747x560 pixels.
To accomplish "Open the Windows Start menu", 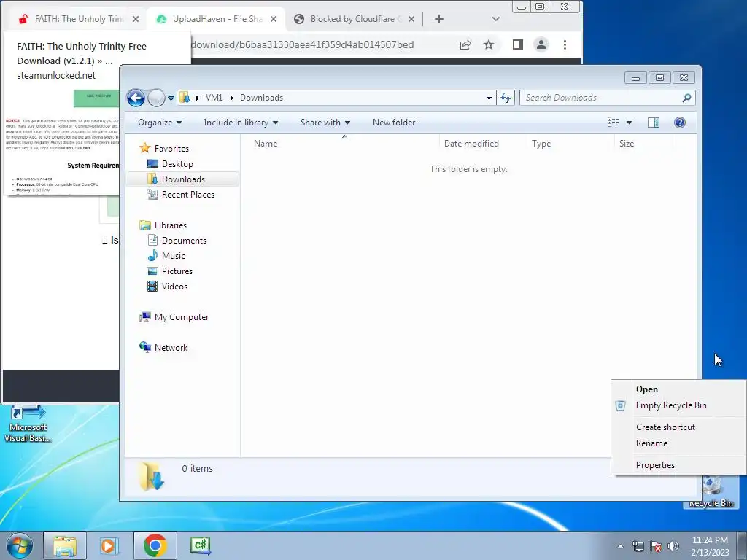I will pos(19,545).
